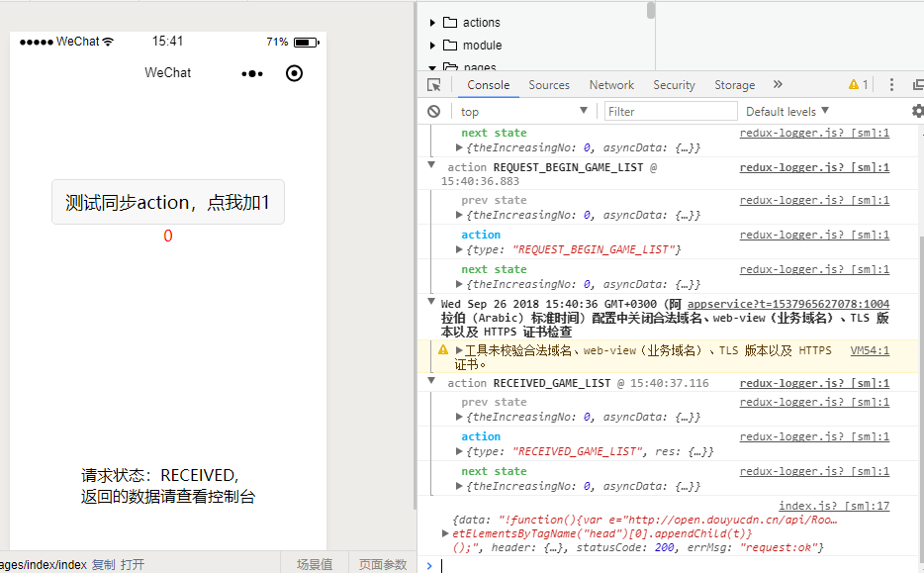Open console settings gear icon

point(917,111)
